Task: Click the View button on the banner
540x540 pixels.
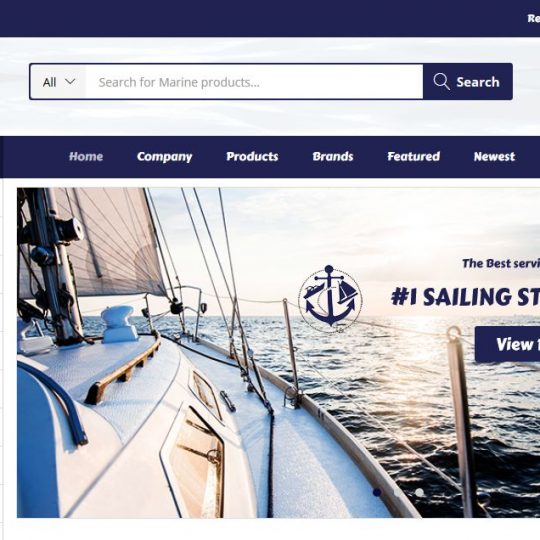Action: click(507, 344)
